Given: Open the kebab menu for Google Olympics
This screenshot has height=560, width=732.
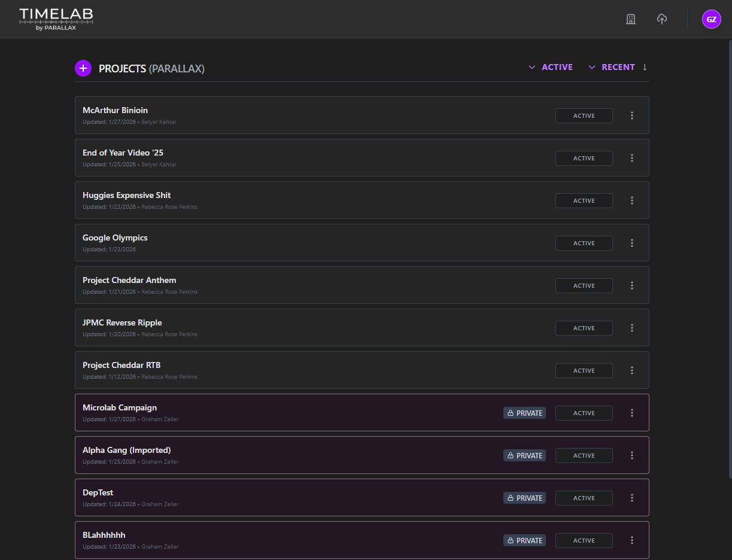Looking at the screenshot, I should tap(631, 243).
